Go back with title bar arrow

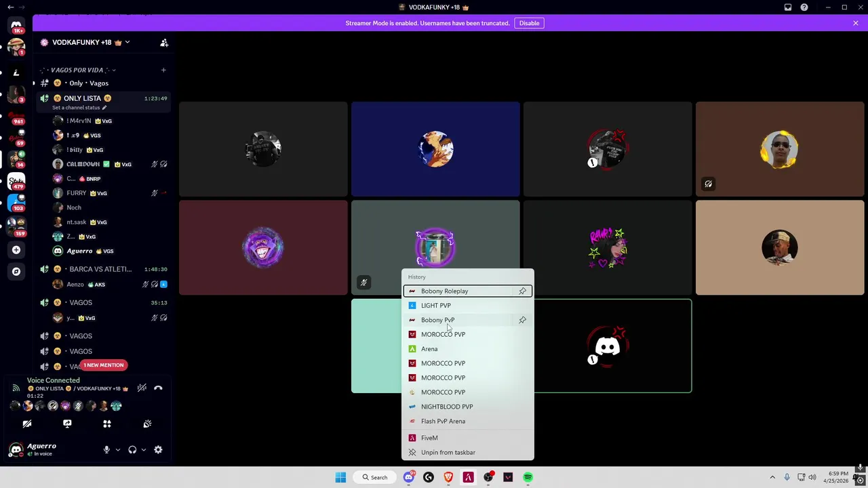tap(10, 7)
